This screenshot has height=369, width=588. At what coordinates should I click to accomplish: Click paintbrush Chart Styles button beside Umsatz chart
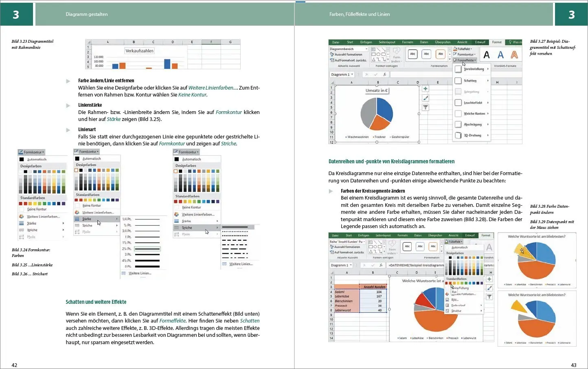click(x=426, y=98)
